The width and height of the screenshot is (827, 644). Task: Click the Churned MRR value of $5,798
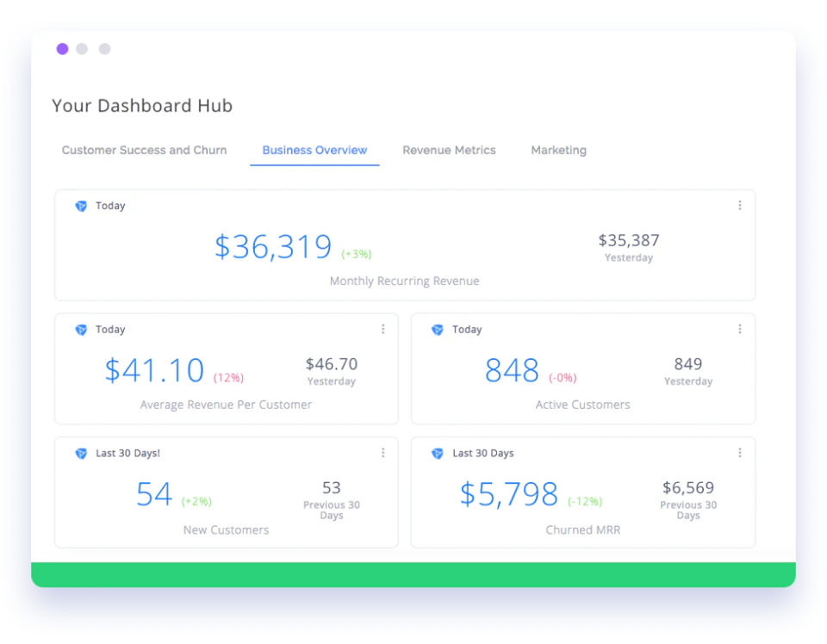coord(507,493)
